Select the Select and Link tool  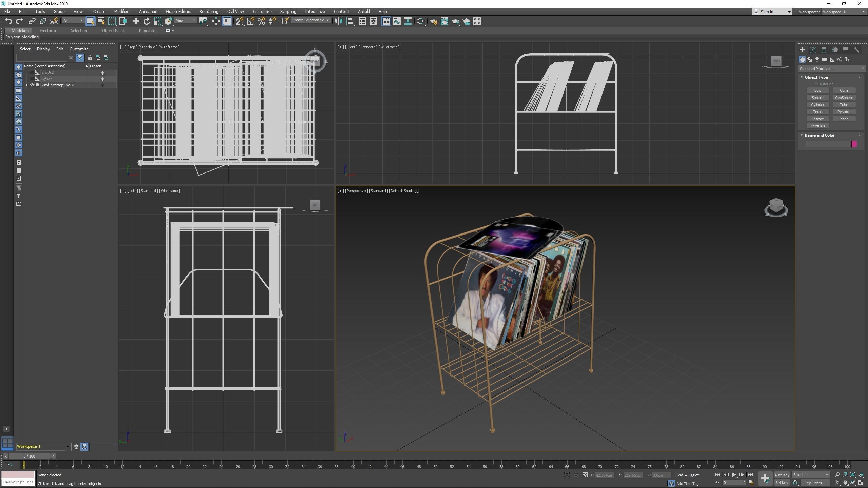point(32,21)
